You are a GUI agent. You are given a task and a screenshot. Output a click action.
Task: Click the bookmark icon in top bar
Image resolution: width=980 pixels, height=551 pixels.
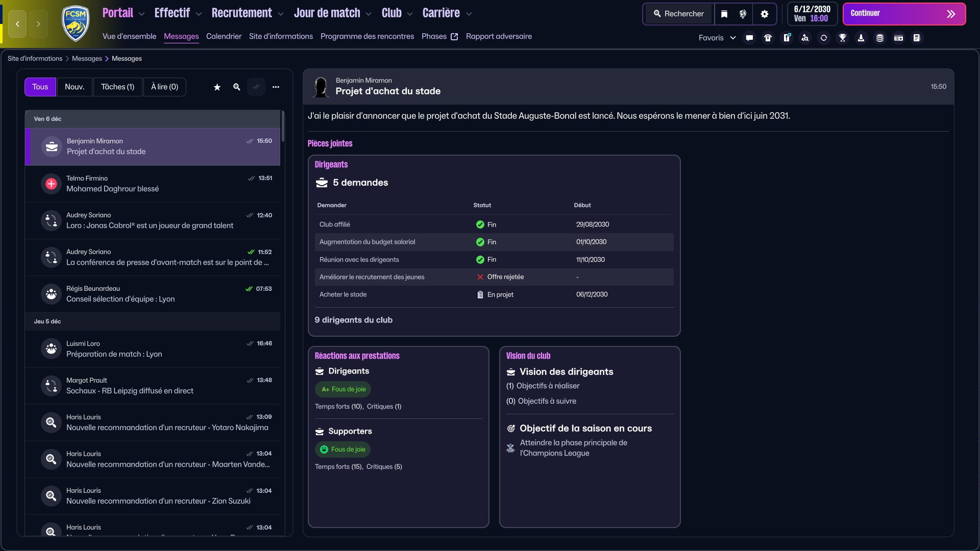pyautogui.click(x=724, y=14)
